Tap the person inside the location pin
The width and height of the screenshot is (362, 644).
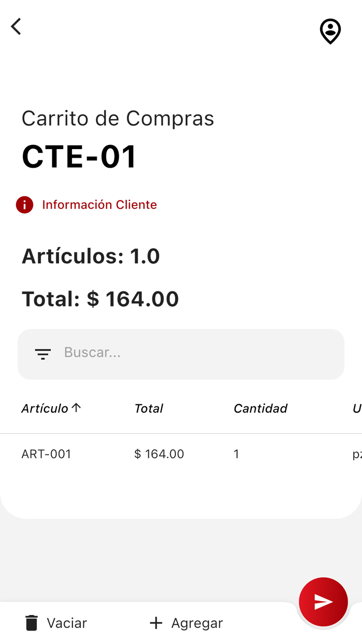point(329,30)
